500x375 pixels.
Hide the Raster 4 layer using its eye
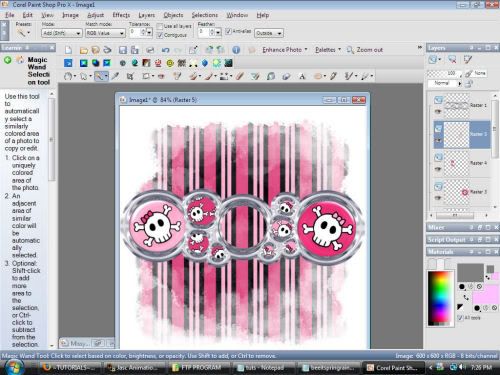(438, 169)
